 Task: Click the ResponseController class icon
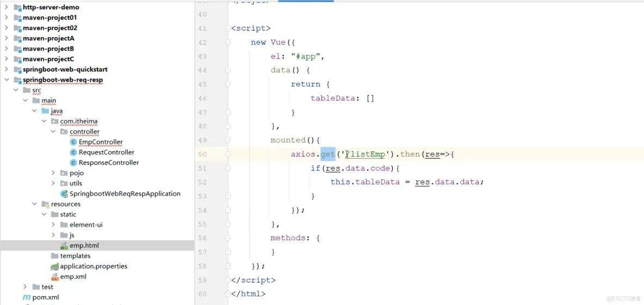click(73, 163)
